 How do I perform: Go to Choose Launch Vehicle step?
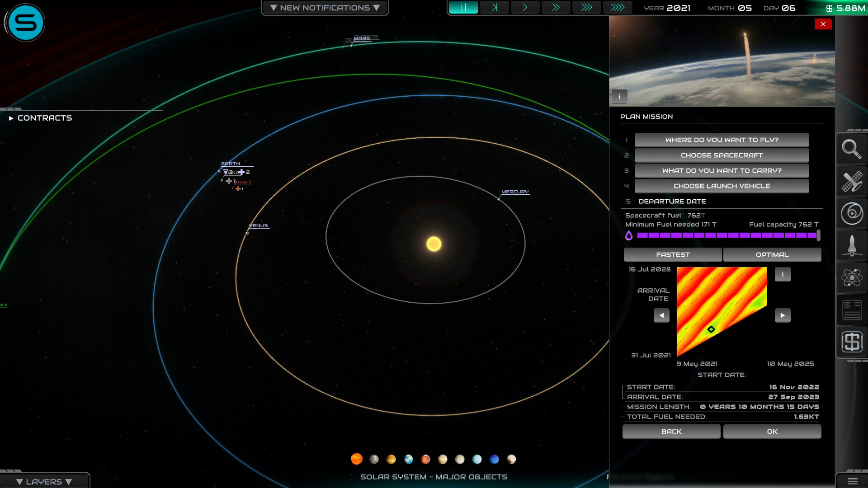(x=722, y=186)
